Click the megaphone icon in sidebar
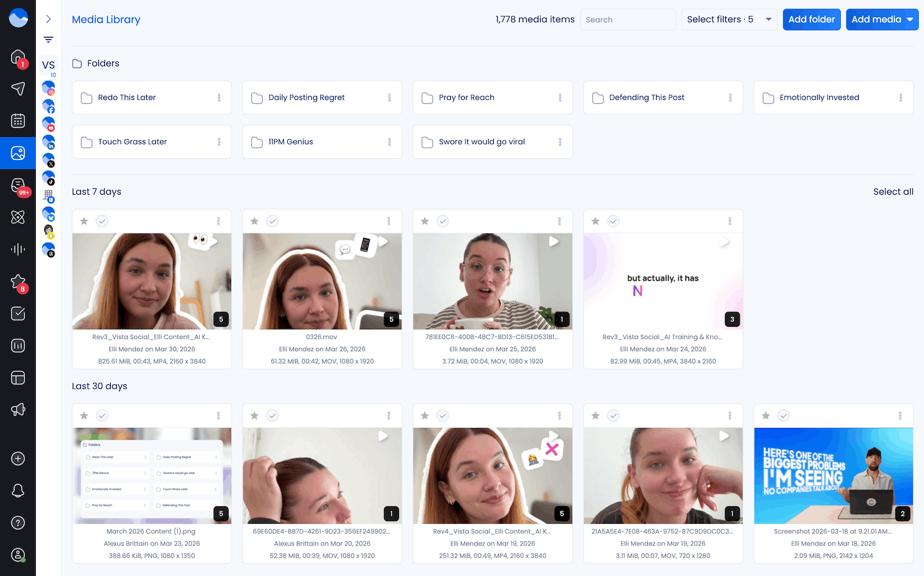 pos(18,410)
